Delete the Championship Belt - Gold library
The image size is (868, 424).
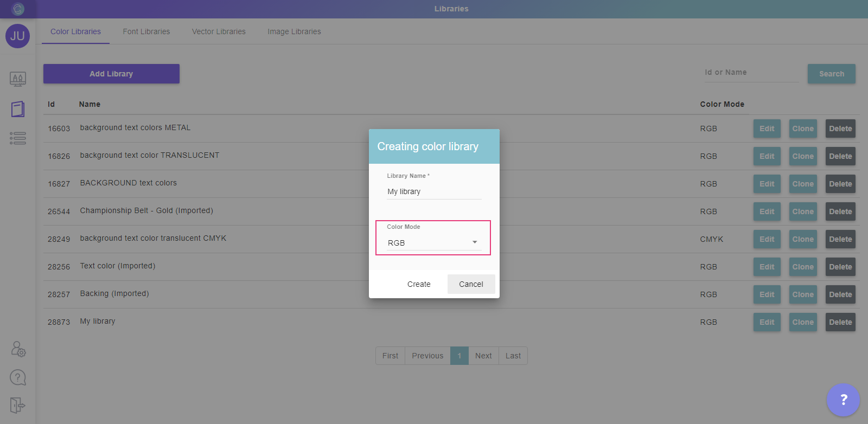tap(840, 211)
